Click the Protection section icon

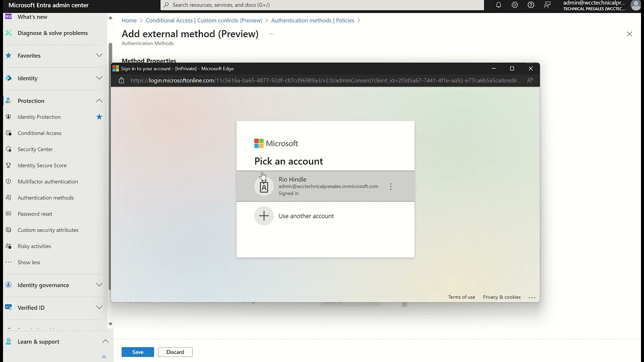tap(8, 101)
